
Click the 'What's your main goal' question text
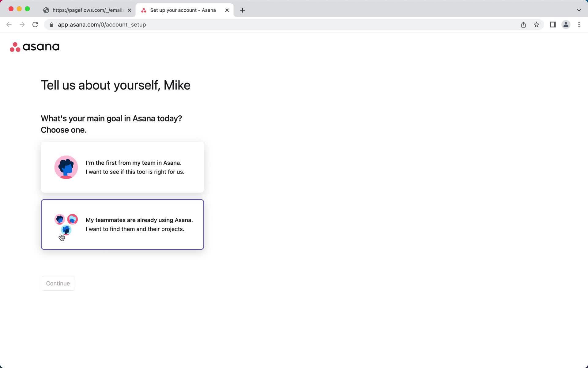click(111, 124)
